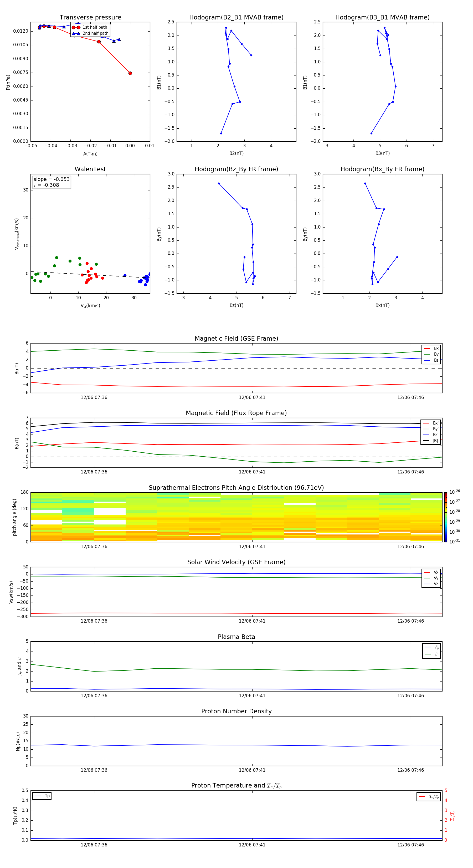
Task: Click the 'B2(nT)' x-axis label
Action: tap(236, 154)
